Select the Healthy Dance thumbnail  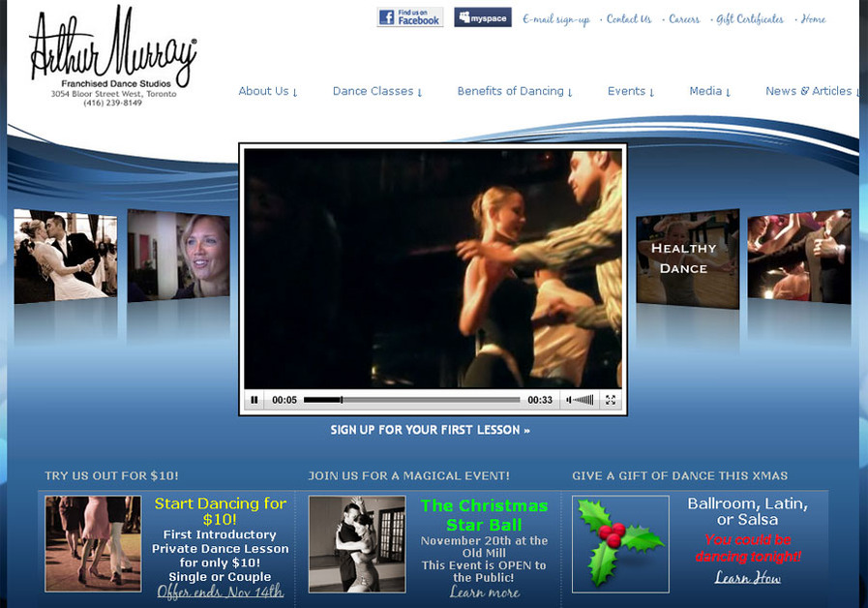tap(688, 258)
